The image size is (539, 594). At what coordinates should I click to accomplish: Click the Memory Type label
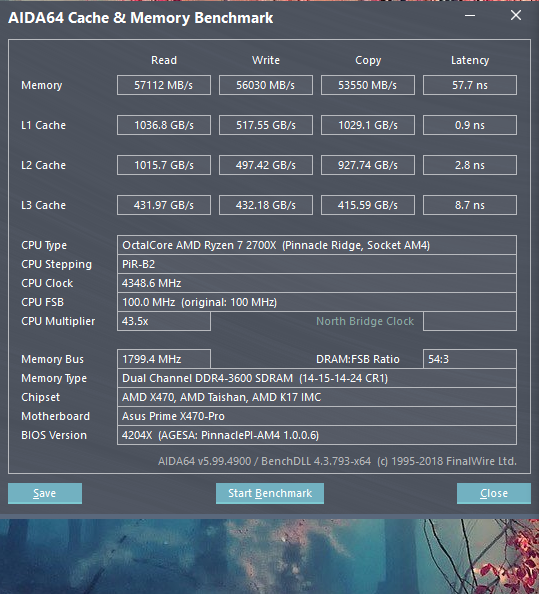(54, 378)
